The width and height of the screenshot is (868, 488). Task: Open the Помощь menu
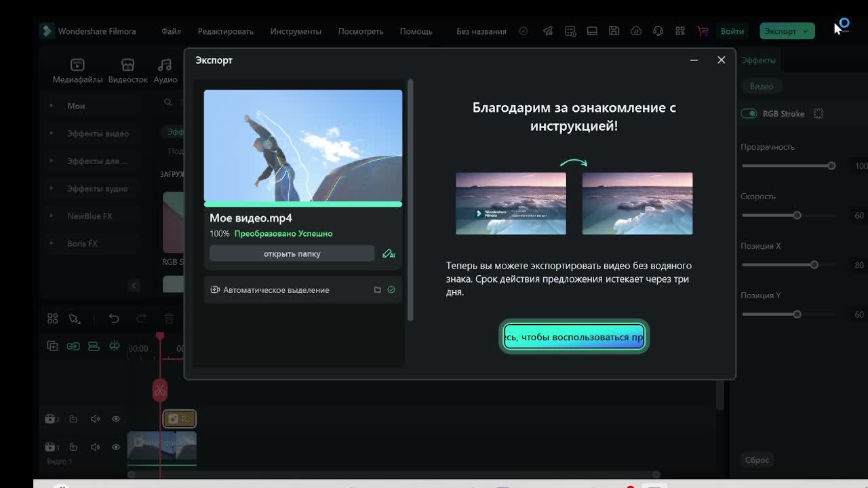[416, 31]
